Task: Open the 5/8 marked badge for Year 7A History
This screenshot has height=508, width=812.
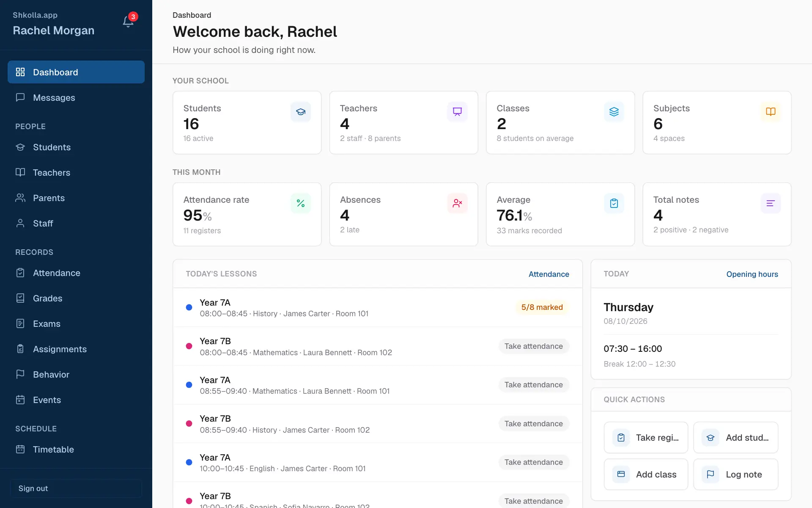Action: 542,307
